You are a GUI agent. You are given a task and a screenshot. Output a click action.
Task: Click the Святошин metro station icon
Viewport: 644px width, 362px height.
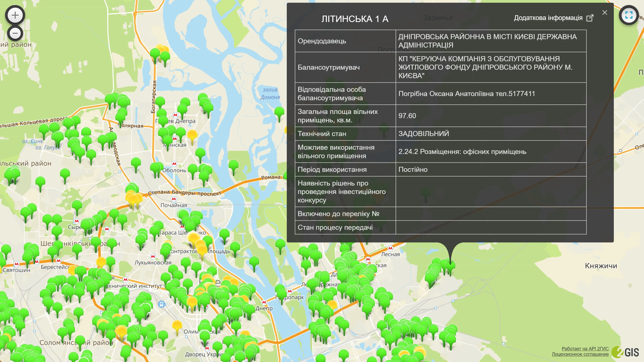17,264
